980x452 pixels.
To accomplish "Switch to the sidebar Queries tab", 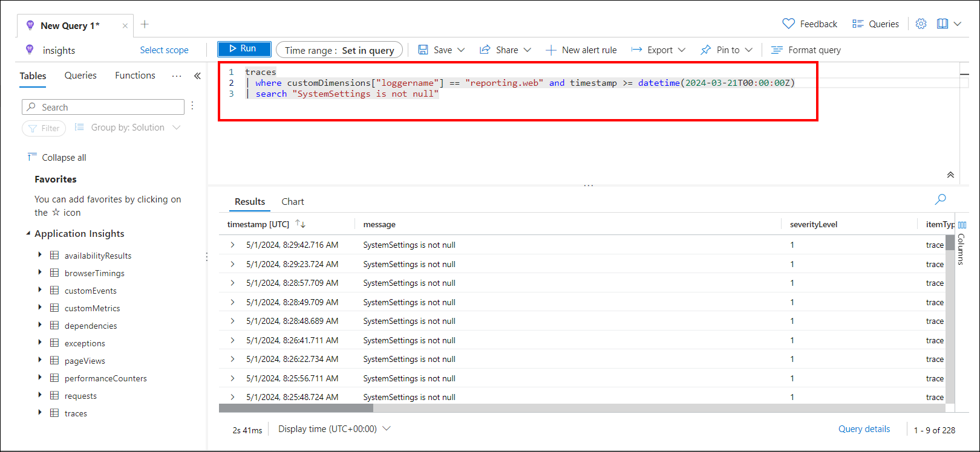I will tap(80, 76).
